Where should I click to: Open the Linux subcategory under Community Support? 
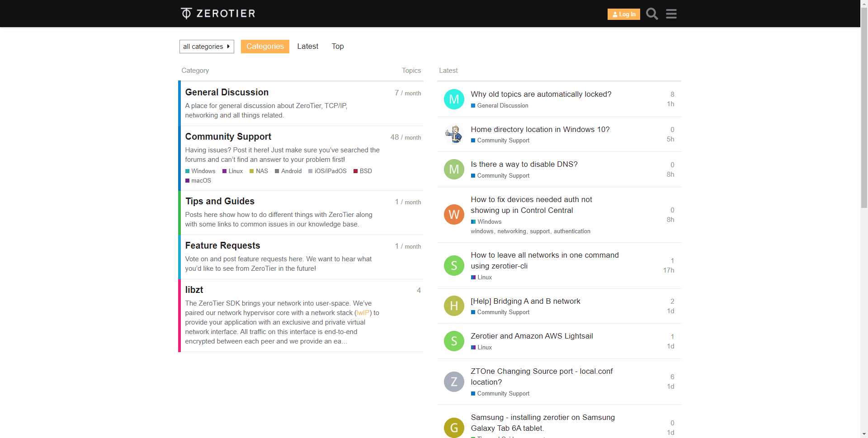click(232, 171)
